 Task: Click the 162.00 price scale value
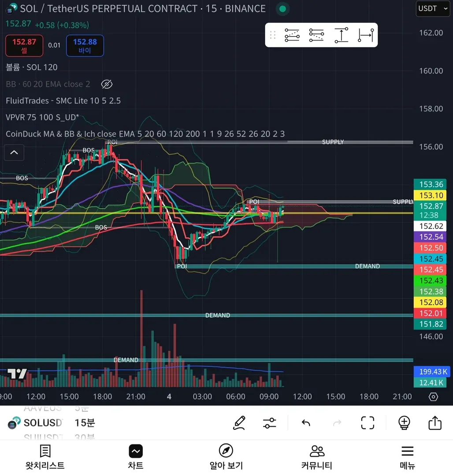point(431,33)
